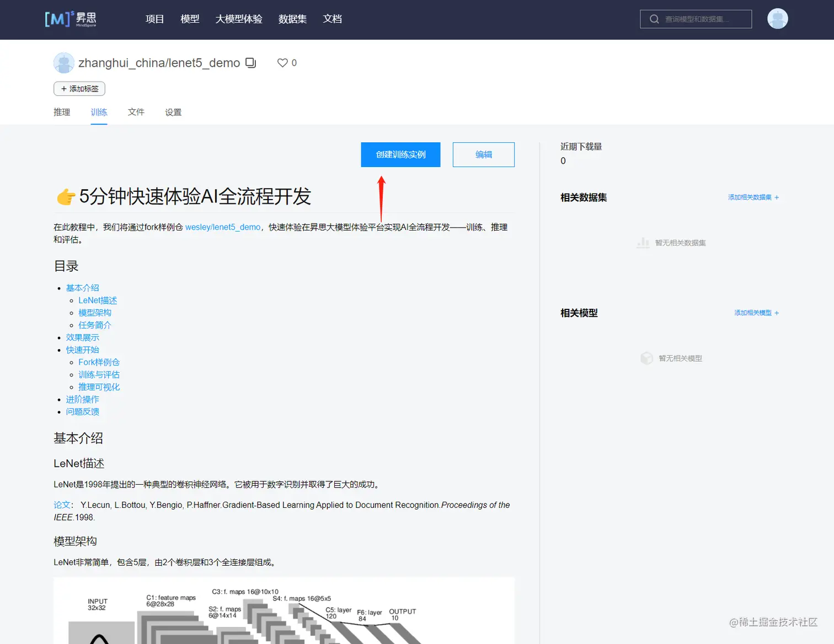
Task: Open the user avatar in top bar
Action: pos(777,19)
